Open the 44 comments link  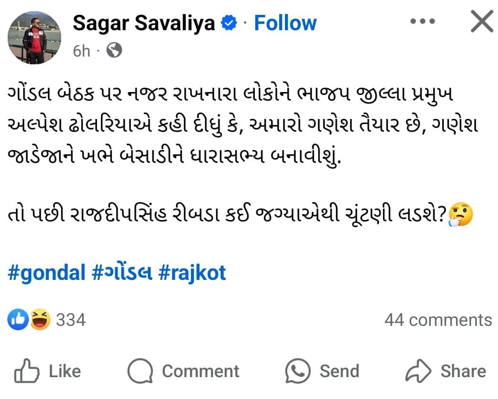click(x=438, y=320)
